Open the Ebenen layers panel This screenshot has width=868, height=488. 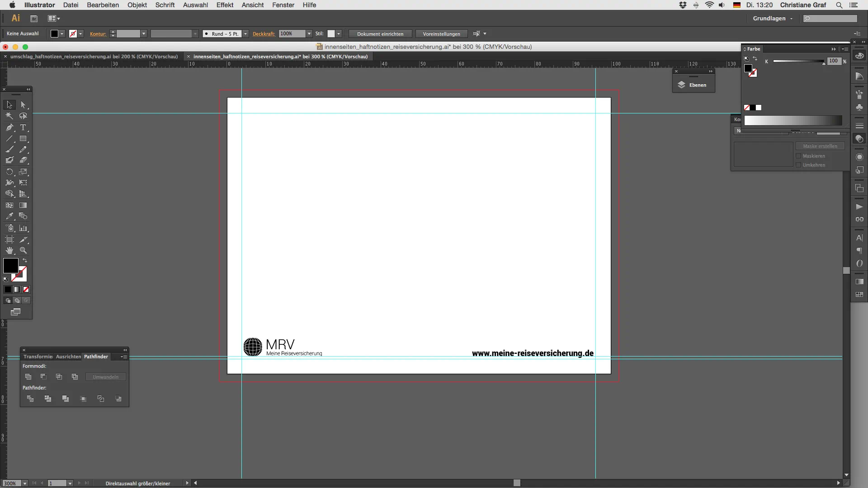pyautogui.click(x=693, y=85)
